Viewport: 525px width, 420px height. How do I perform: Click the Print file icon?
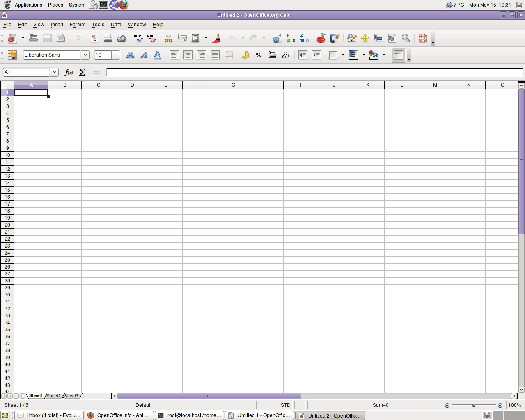tap(108, 38)
